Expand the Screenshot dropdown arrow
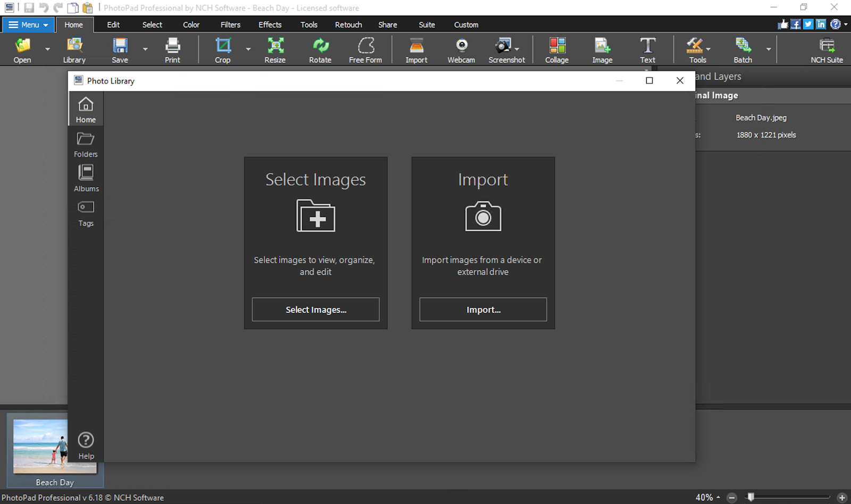 pyautogui.click(x=517, y=49)
